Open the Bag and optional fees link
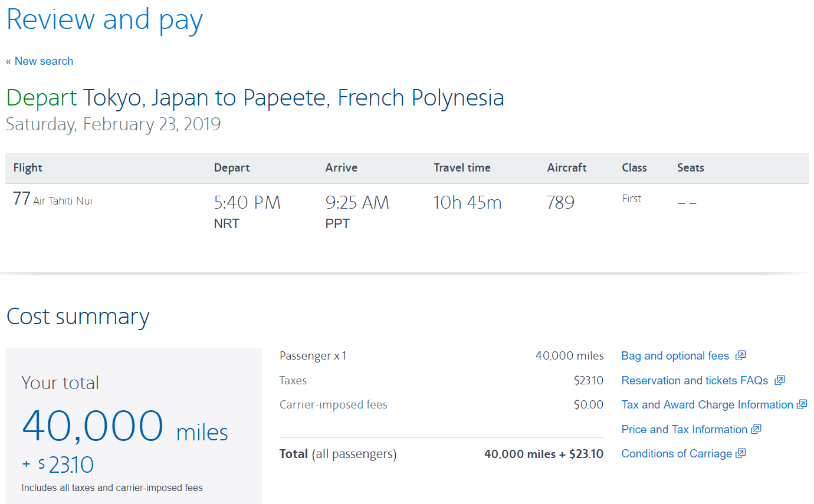 click(675, 356)
